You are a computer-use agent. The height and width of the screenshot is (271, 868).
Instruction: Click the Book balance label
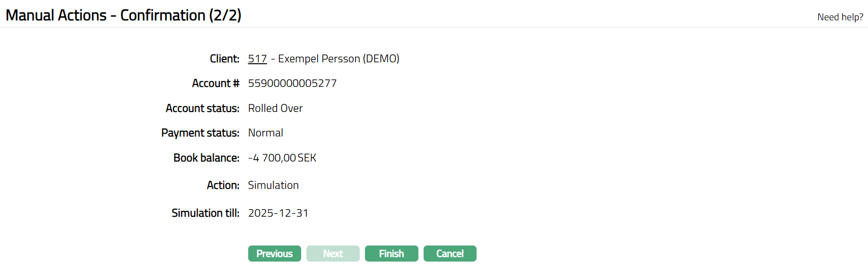(206, 158)
